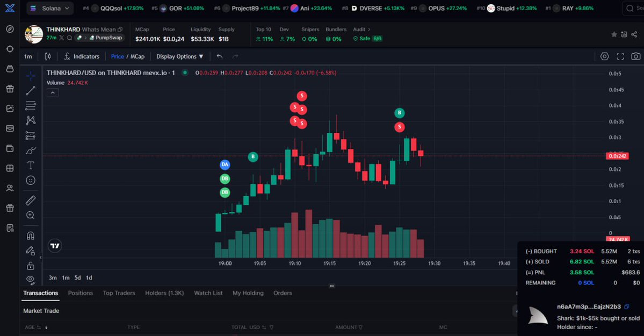The height and width of the screenshot is (336, 644).
Task: Switch to the Transactions tab
Action: click(41, 293)
